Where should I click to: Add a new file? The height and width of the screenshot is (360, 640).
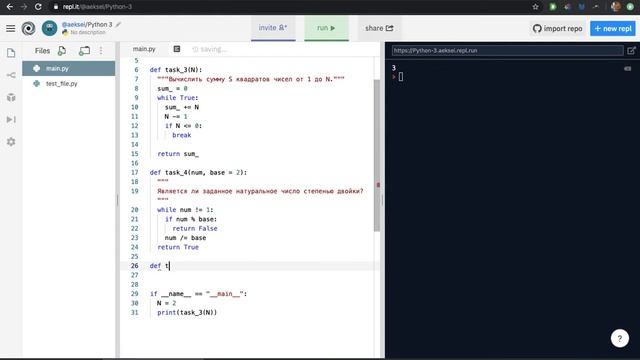[x=62, y=51]
